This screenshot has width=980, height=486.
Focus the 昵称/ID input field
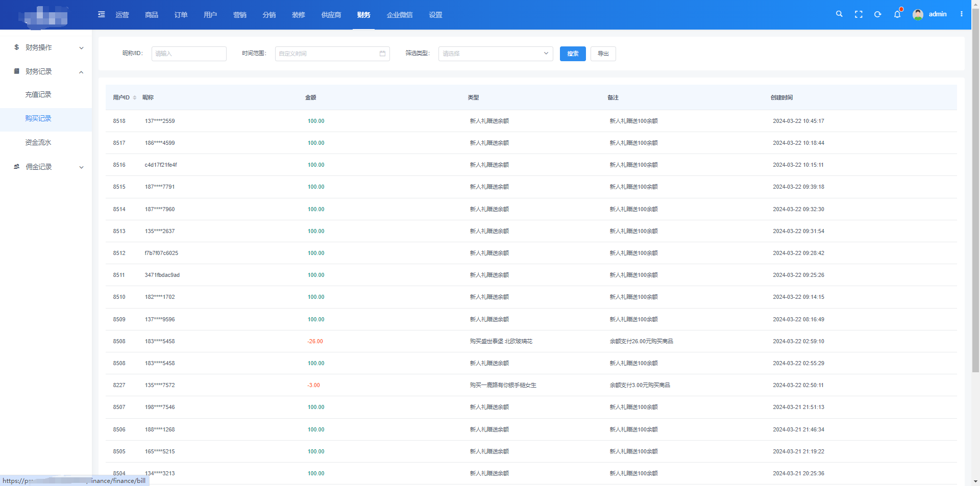coord(189,54)
